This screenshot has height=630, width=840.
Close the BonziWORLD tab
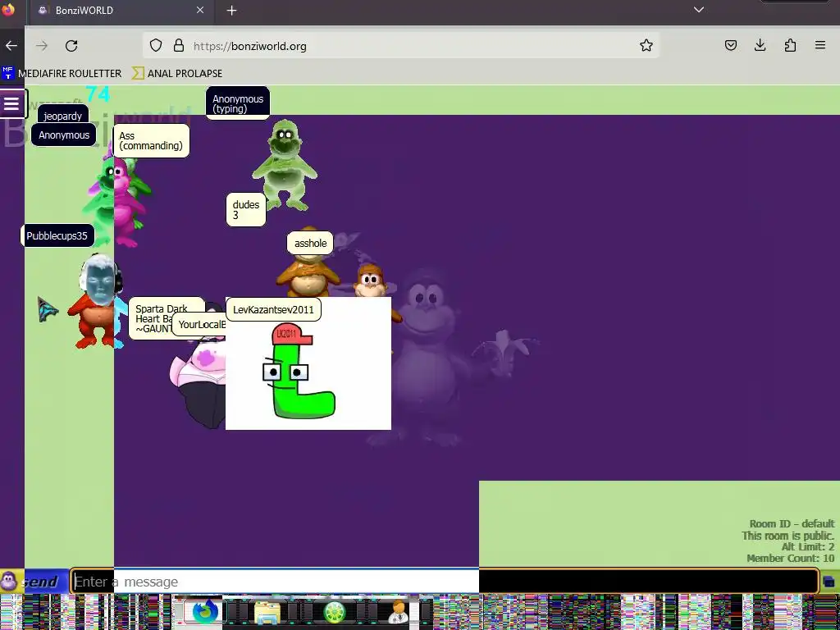(200, 10)
